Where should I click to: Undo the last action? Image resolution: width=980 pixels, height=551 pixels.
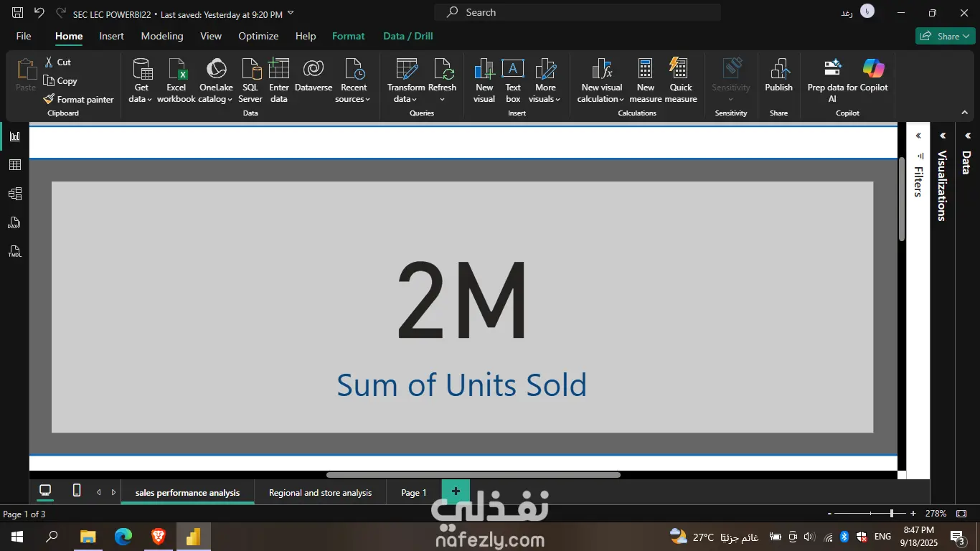tap(39, 13)
